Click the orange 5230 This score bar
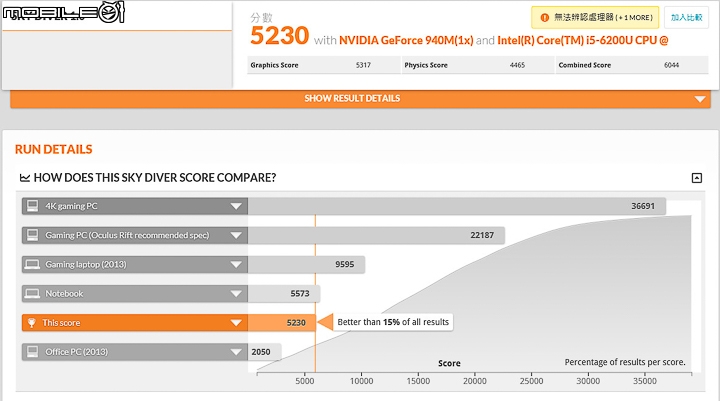Screen dimensions: 720x401 281,323
